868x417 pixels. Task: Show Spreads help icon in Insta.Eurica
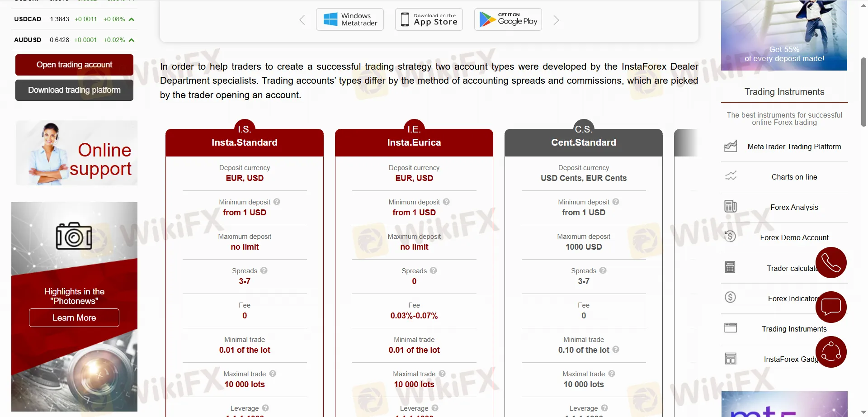434,270
